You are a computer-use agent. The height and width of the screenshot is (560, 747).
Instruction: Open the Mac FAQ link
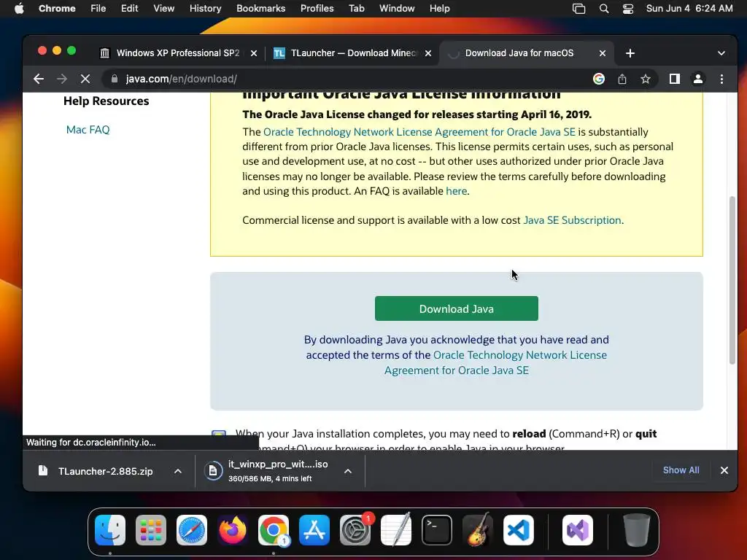[x=88, y=130]
